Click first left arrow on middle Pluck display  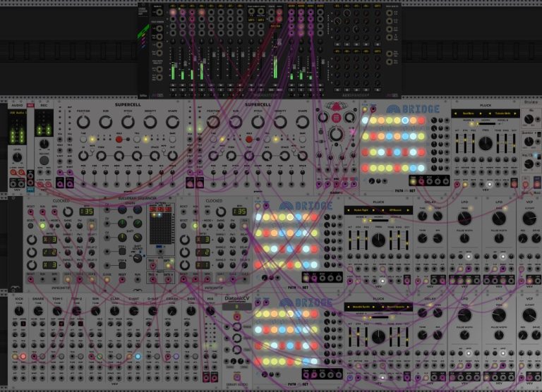[x=349, y=210]
